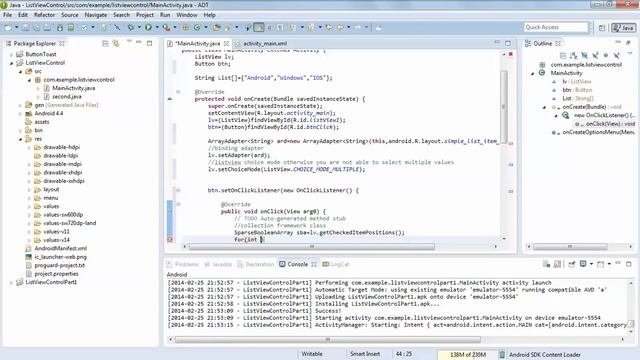
Task: Open the Navigate menu
Action: click(x=96, y=15)
